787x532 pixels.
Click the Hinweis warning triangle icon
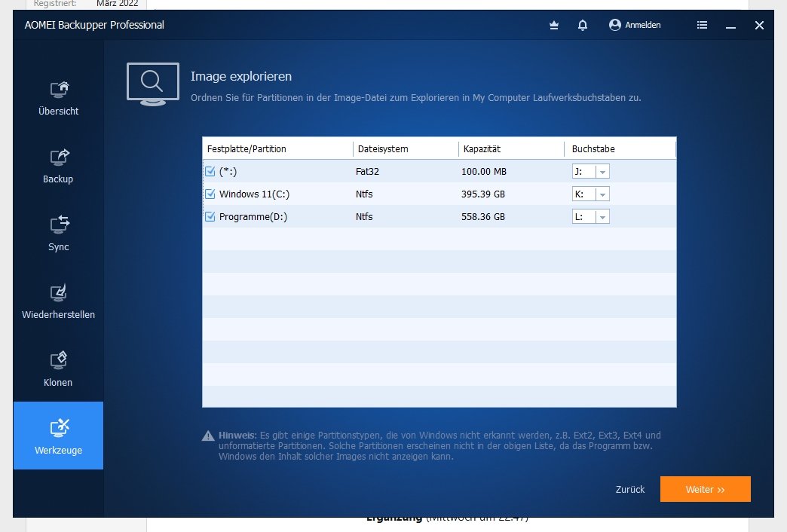208,436
